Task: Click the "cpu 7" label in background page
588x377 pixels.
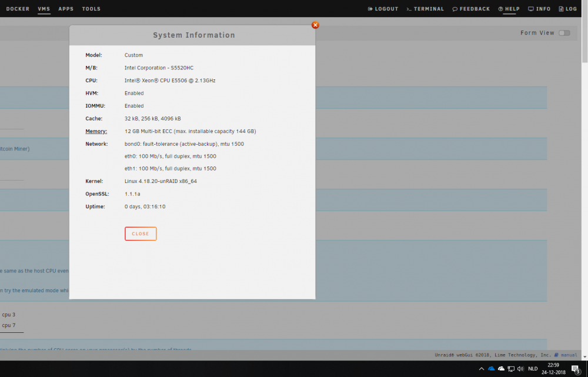Action: point(9,325)
